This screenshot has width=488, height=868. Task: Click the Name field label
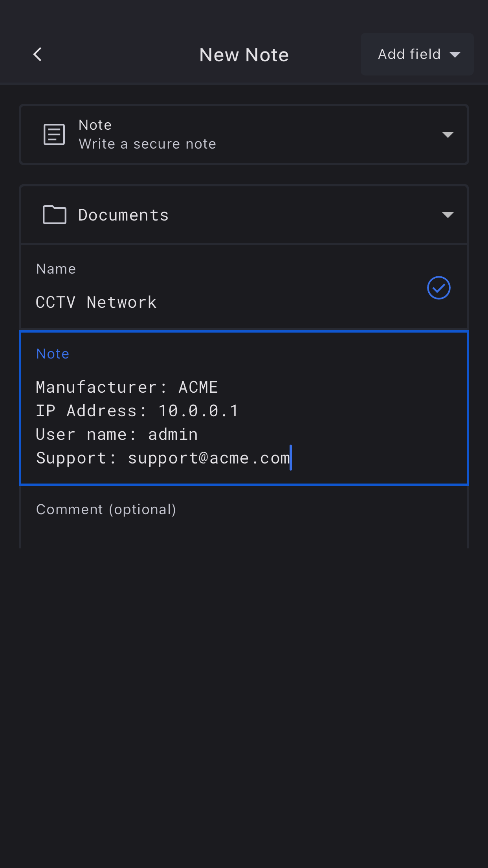pyautogui.click(x=56, y=269)
